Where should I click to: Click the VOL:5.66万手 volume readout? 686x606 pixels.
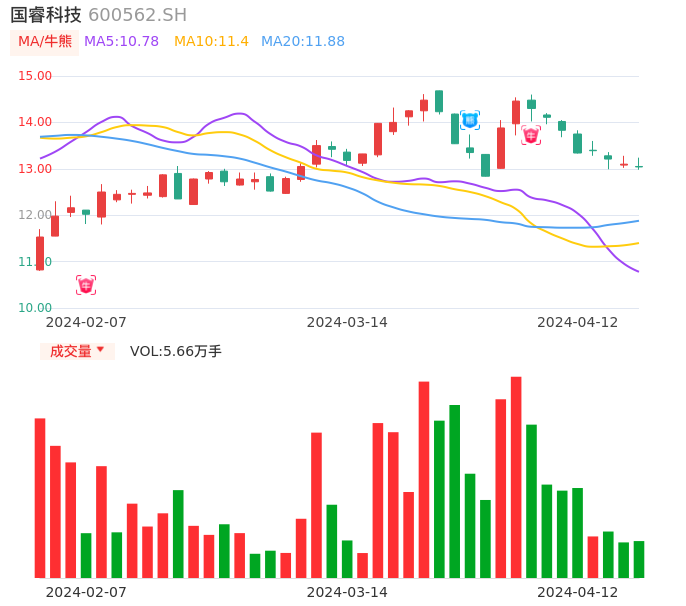[176, 351]
